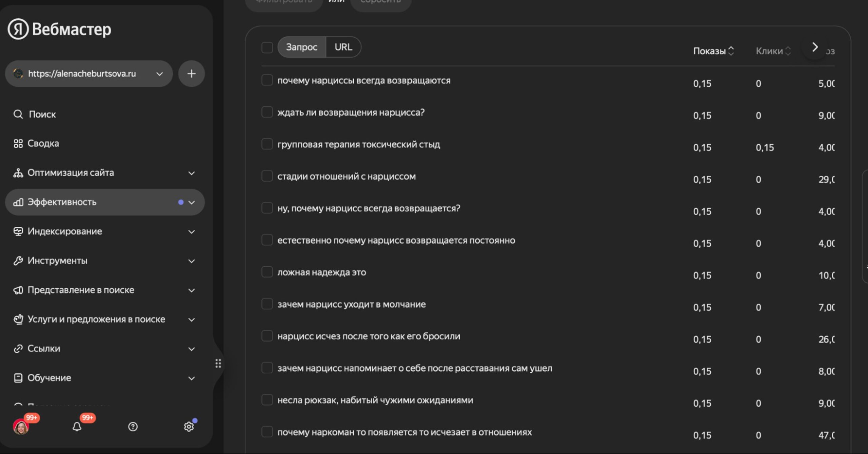Expand Инструменты menu chevron
The image size is (868, 454).
(x=192, y=261)
